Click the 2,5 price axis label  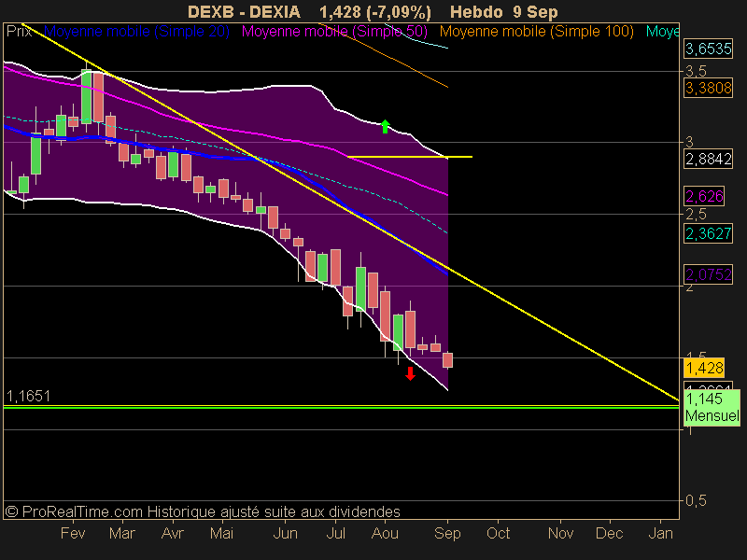(696, 215)
